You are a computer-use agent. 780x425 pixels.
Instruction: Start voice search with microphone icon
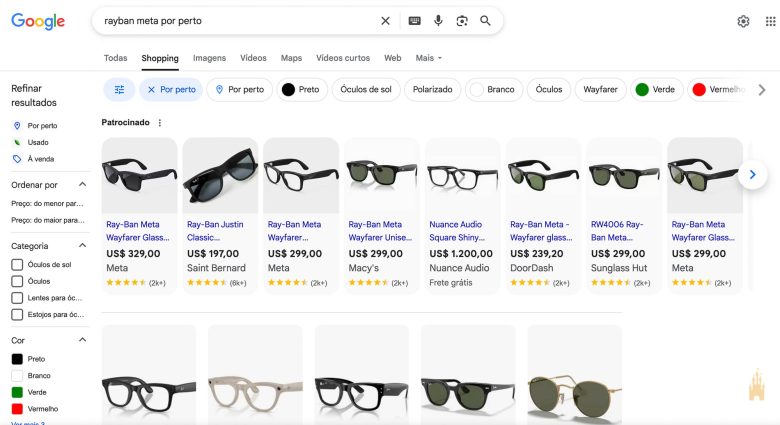tap(438, 21)
